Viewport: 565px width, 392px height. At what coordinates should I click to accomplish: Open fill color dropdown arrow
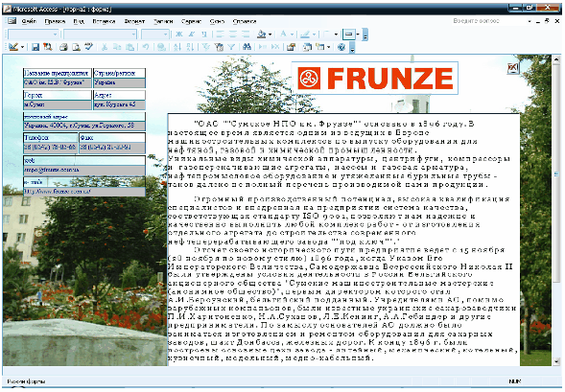[270, 35]
